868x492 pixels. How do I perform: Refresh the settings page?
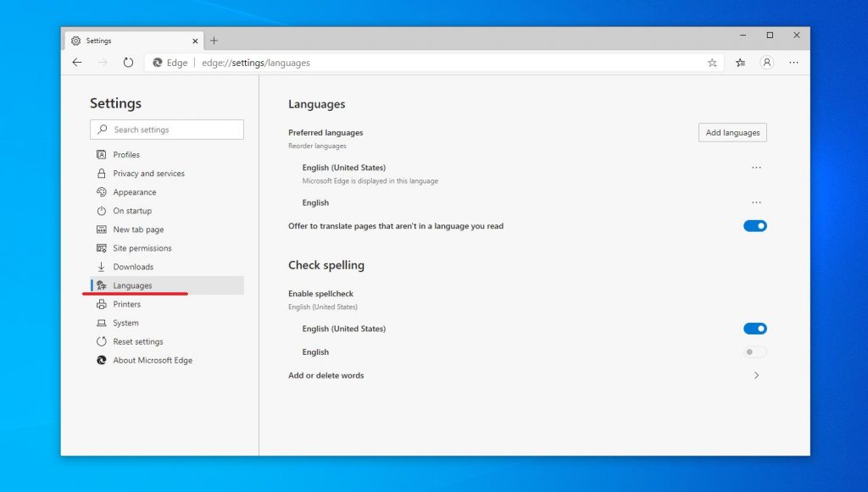[x=129, y=63]
